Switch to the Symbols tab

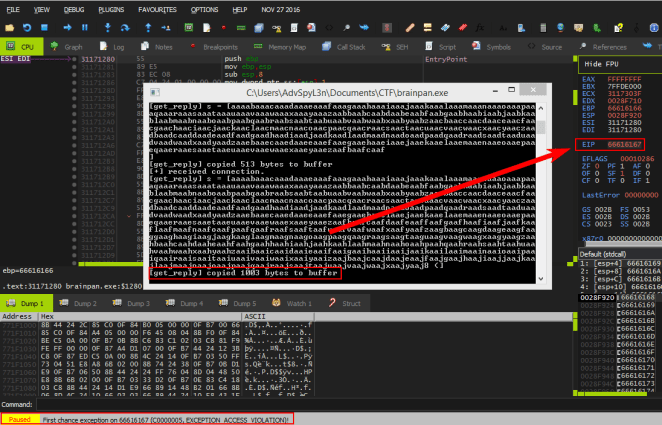click(491, 46)
